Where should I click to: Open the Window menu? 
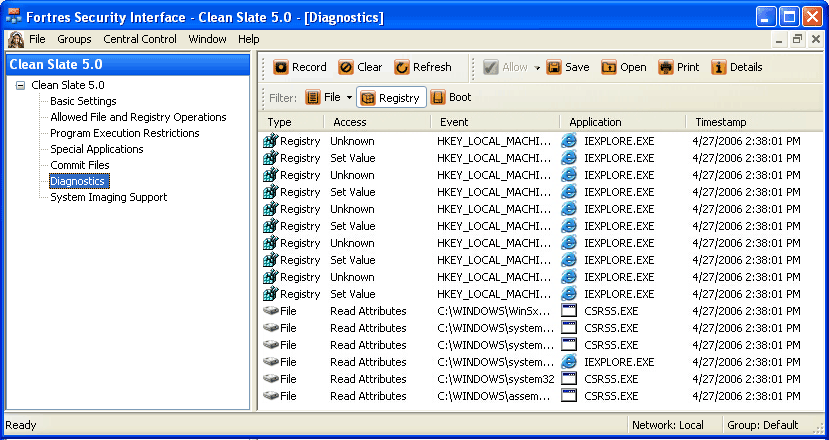tap(207, 39)
